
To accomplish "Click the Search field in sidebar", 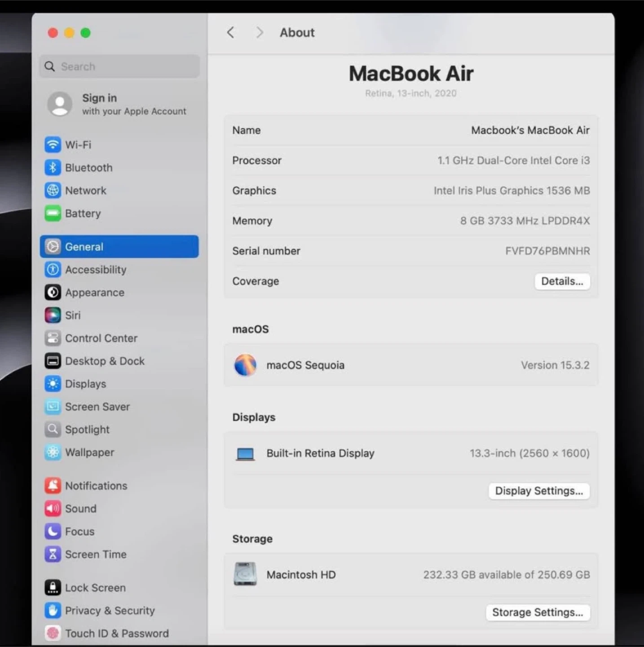I will pyautogui.click(x=119, y=66).
